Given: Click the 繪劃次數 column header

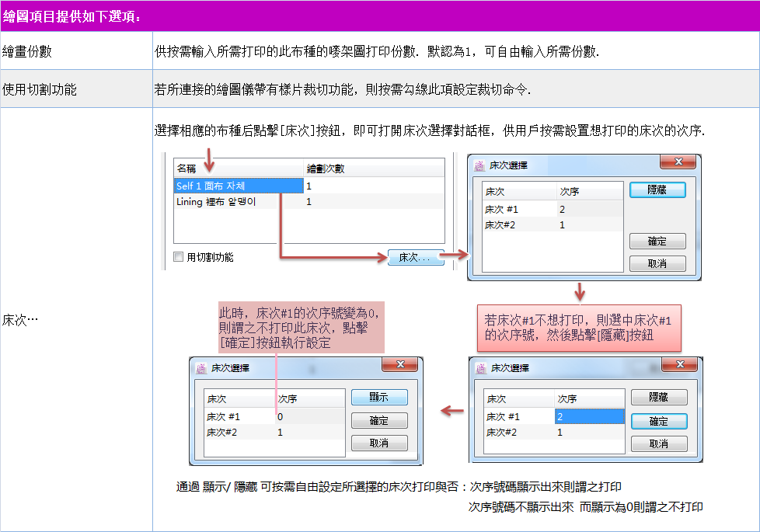Looking at the screenshot, I should [x=328, y=168].
